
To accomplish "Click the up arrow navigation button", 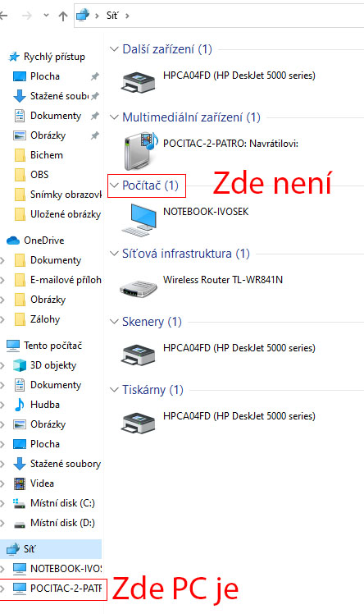I will [x=62, y=16].
